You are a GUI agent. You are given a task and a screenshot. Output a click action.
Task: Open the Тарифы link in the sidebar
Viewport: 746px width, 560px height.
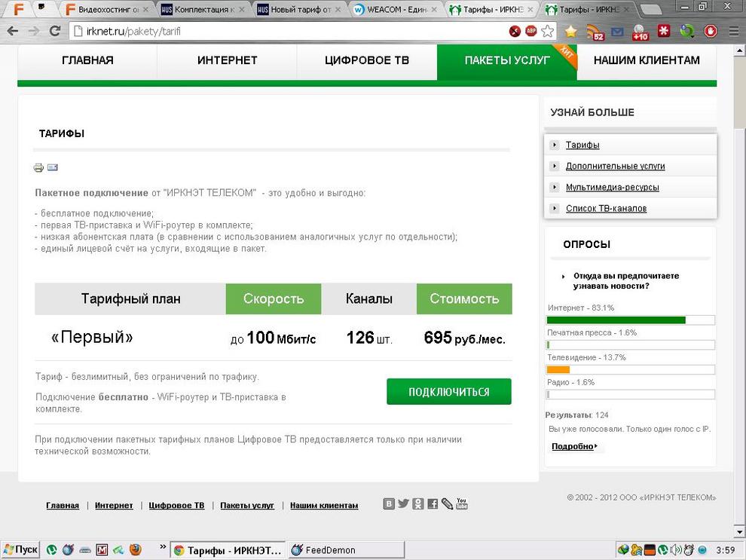[x=582, y=145]
